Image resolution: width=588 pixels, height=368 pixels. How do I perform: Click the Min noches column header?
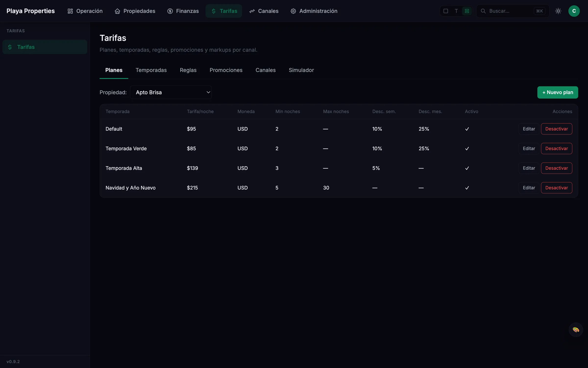[288, 111]
